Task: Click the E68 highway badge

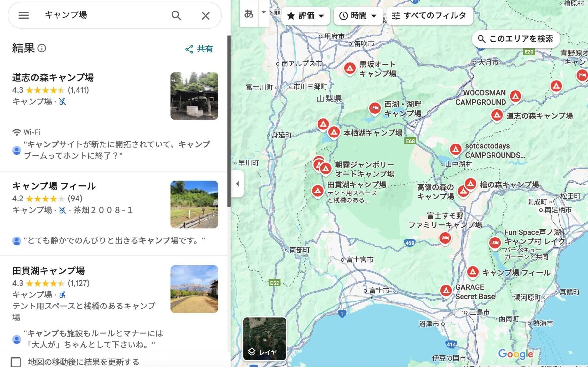Action: 410,141
